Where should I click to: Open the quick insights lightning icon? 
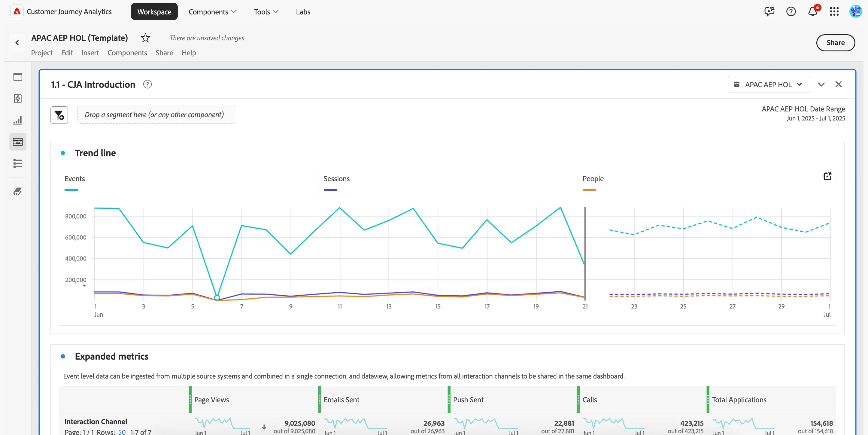click(x=18, y=99)
